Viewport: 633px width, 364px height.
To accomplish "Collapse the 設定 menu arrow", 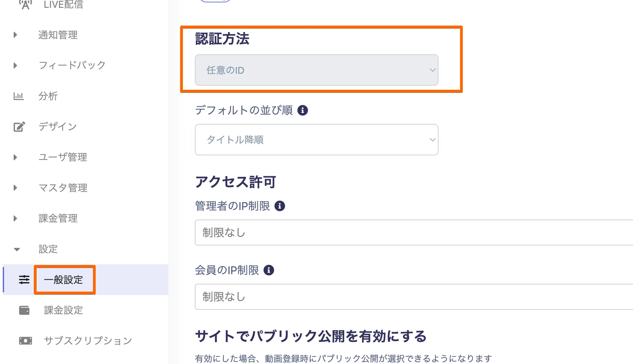I will pos(17,249).
